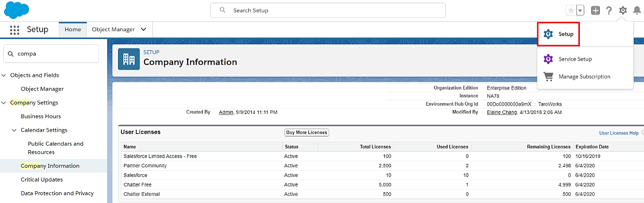
Task: Switch to the Home tab
Action: [72, 29]
